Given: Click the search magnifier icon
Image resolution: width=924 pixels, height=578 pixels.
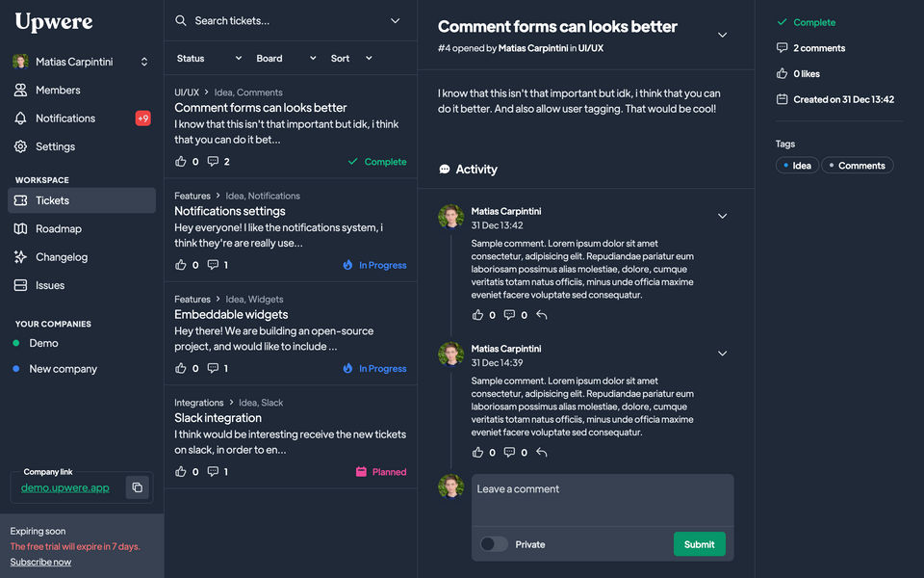Looking at the screenshot, I should (181, 20).
